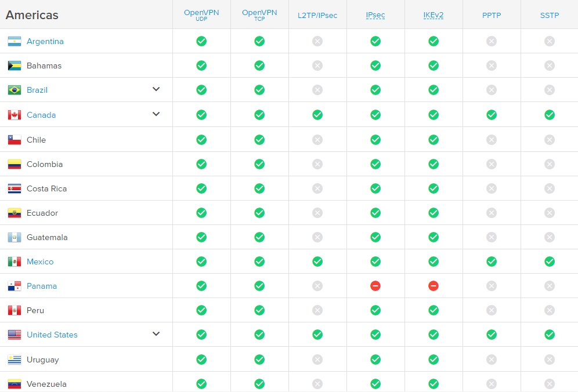Image resolution: width=578 pixels, height=392 pixels.
Task: Click the Bahamas country name
Action: (x=44, y=66)
